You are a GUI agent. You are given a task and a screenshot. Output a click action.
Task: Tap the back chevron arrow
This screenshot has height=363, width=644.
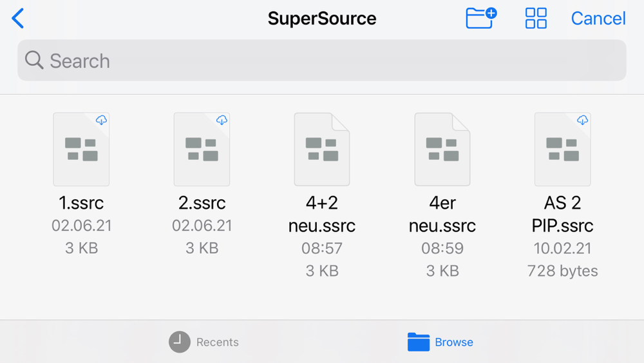18,19
